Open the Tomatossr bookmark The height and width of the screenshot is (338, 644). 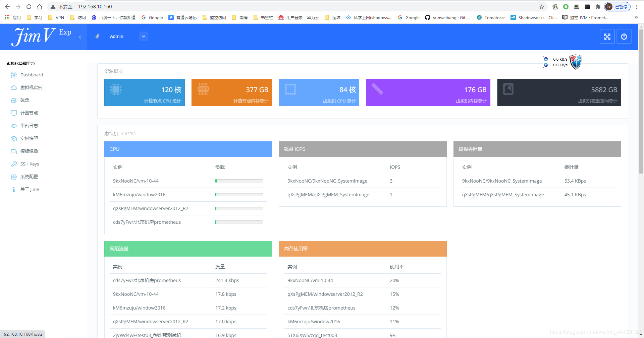[x=491, y=17]
